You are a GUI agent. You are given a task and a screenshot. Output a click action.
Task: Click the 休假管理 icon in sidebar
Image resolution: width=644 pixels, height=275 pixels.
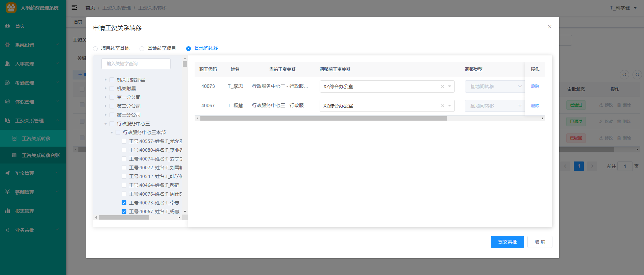[x=7, y=101]
